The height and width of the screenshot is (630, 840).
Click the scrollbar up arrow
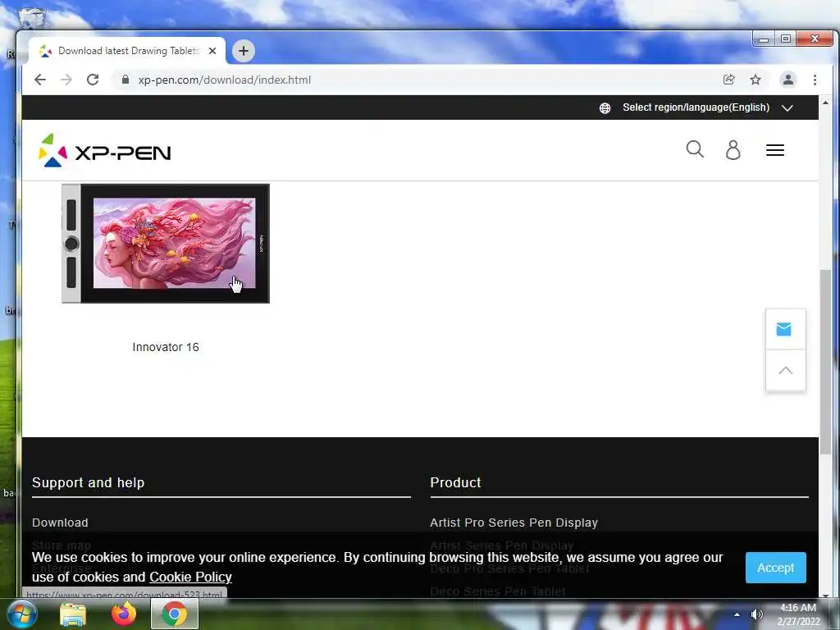click(x=825, y=103)
